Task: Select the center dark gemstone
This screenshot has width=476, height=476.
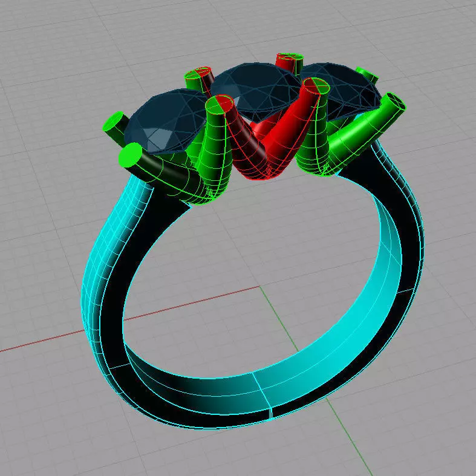Action: [256, 91]
